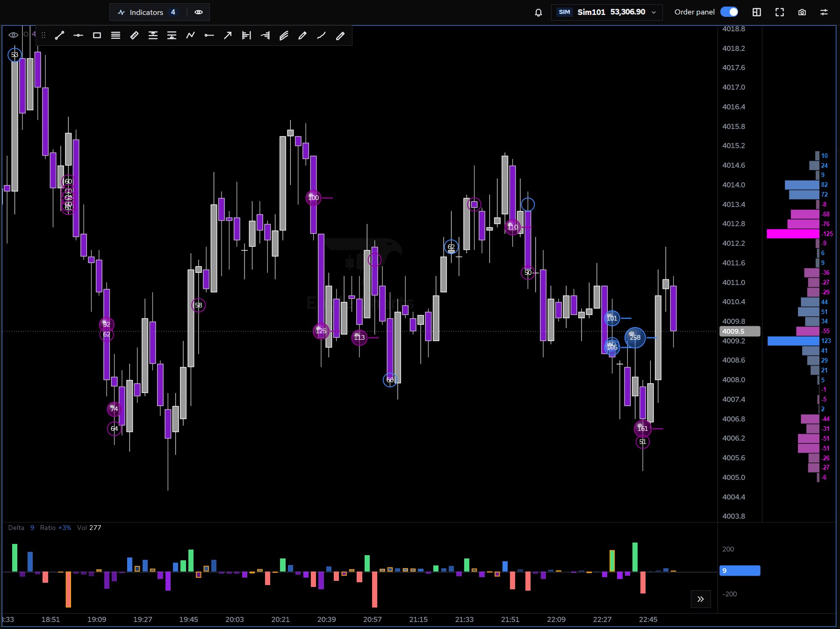Select the horizontal line drawing tool
Viewport: 840px width, 629px height.
coord(78,36)
